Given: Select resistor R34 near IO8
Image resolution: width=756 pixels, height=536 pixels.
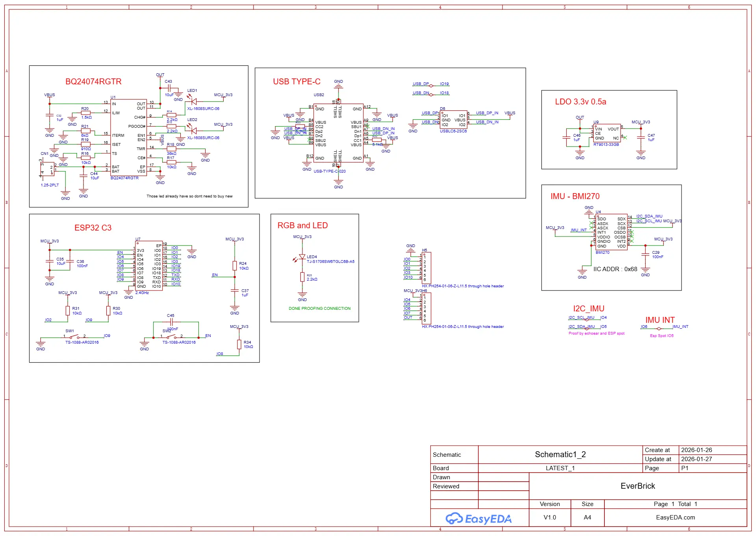Looking at the screenshot, I should coord(239,344).
